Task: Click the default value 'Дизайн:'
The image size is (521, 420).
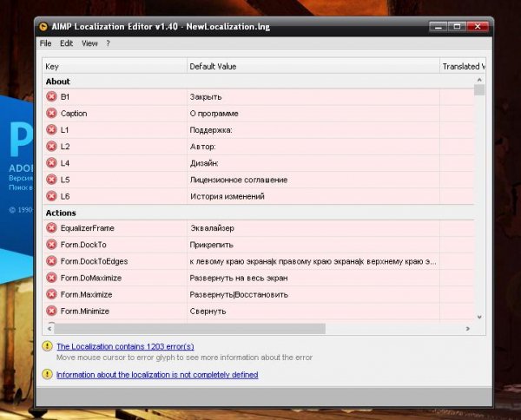Action: pos(204,163)
